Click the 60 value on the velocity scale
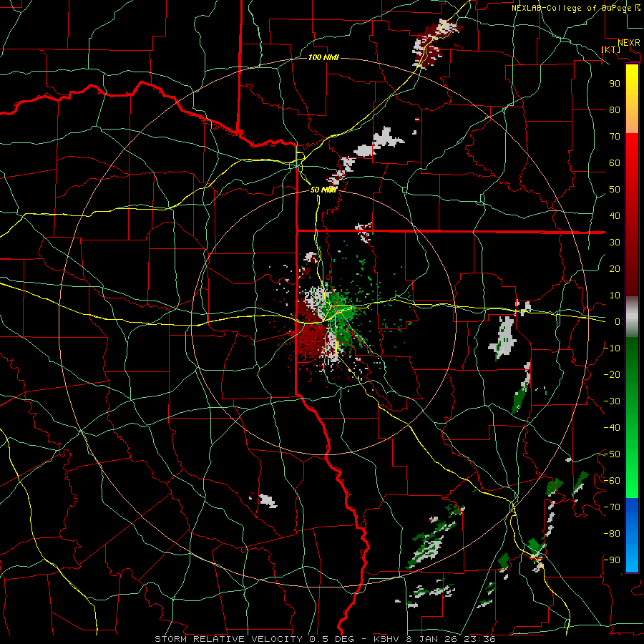Viewport: 644px width, 644px height. (x=615, y=163)
